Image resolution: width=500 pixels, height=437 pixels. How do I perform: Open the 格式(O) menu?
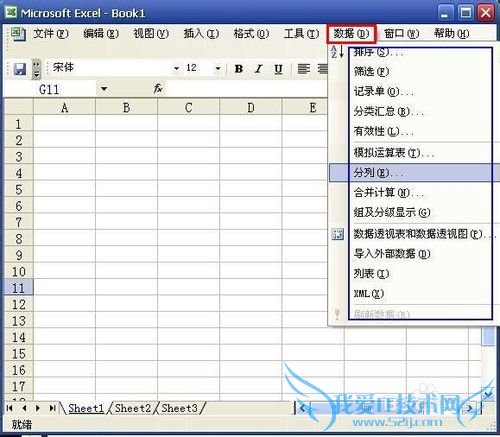coord(251,34)
